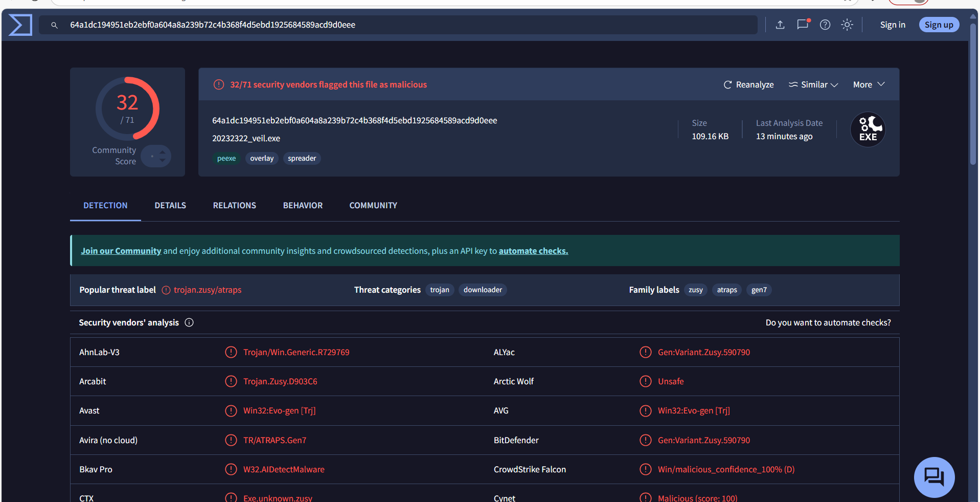Image resolution: width=980 pixels, height=502 pixels.
Task: Expand the More dropdown menu
Action: [x=869, y=84]
